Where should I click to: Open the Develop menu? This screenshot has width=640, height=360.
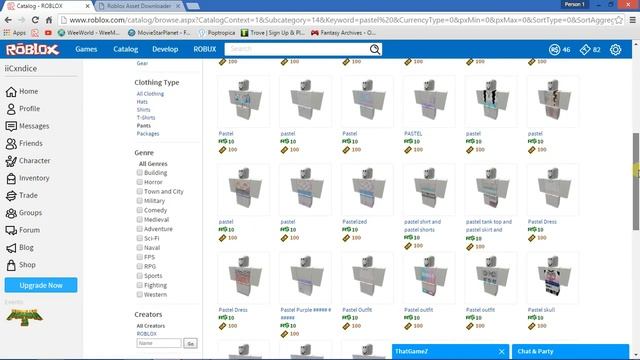[x=165, y=49]
